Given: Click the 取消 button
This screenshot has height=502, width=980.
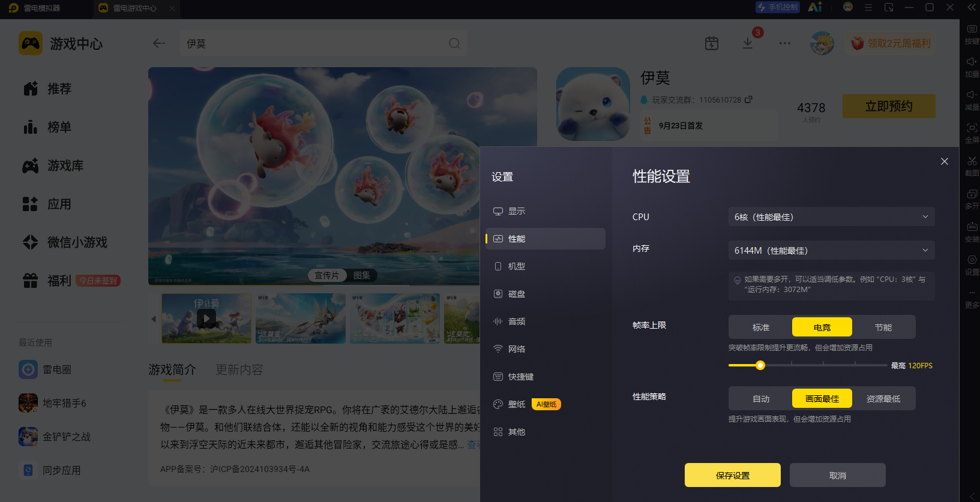Looking at the screenshot, I should [838, 475].
